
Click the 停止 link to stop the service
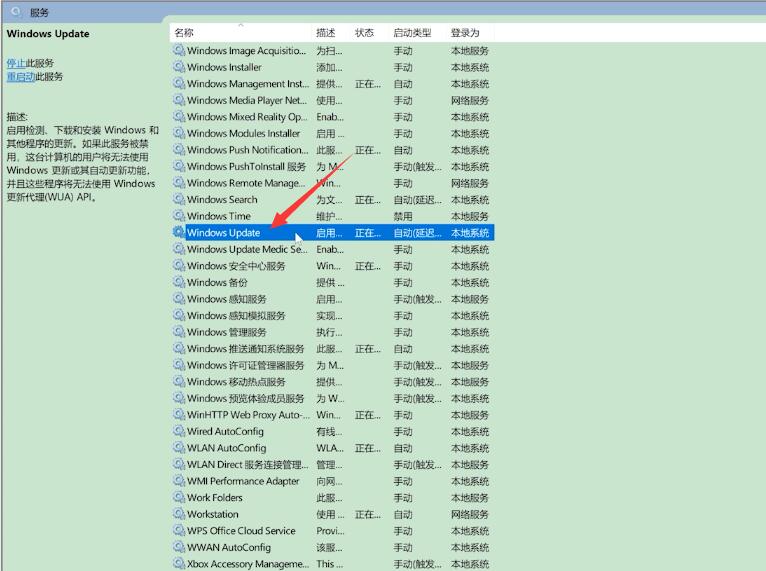(x=16, y=63)
